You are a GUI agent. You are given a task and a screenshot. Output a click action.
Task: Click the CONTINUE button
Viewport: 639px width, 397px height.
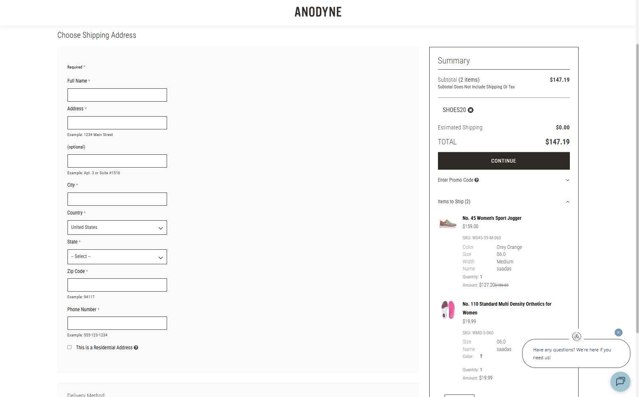point(504,161)
